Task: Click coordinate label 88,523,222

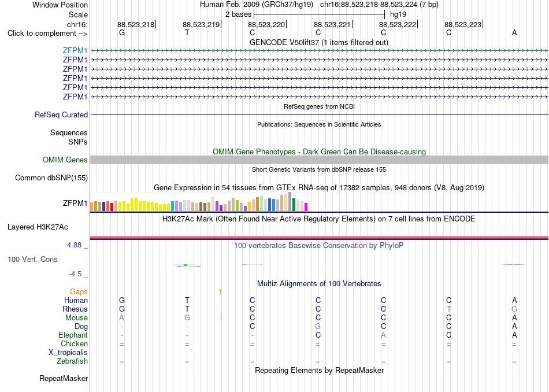Action: tap(398, 24)
